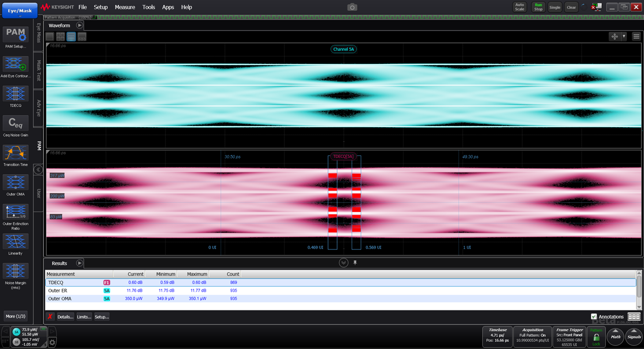
Task: Select Linearity measurement icon
Action: click(16, 241)
